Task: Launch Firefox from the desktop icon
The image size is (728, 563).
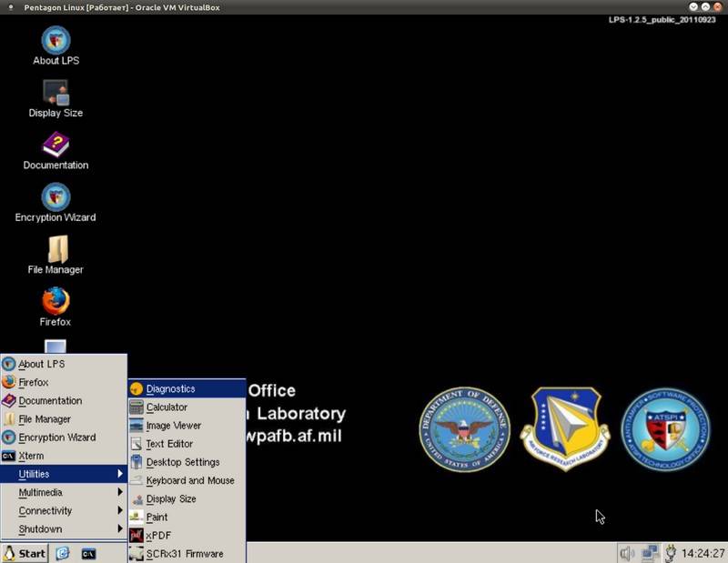Action: click(x=56, y=302)
